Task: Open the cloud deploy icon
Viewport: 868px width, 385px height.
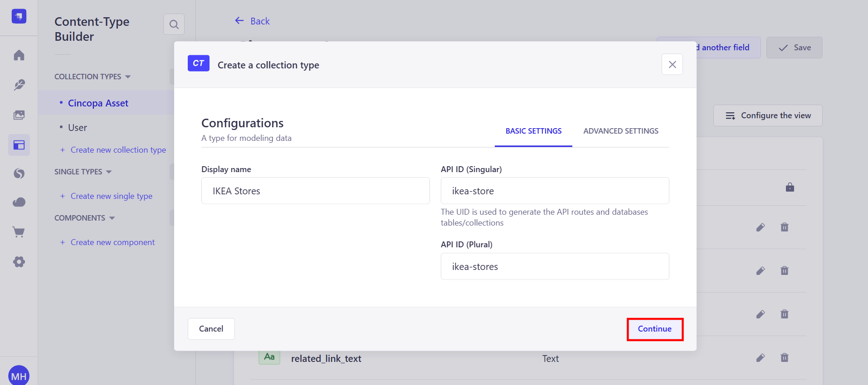Action: 19,202
